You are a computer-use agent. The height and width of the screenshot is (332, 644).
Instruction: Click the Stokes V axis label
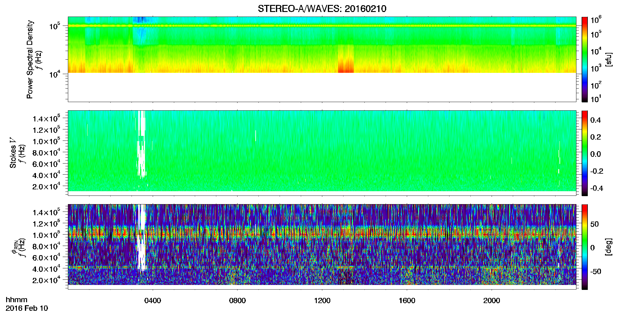[13, 153]
